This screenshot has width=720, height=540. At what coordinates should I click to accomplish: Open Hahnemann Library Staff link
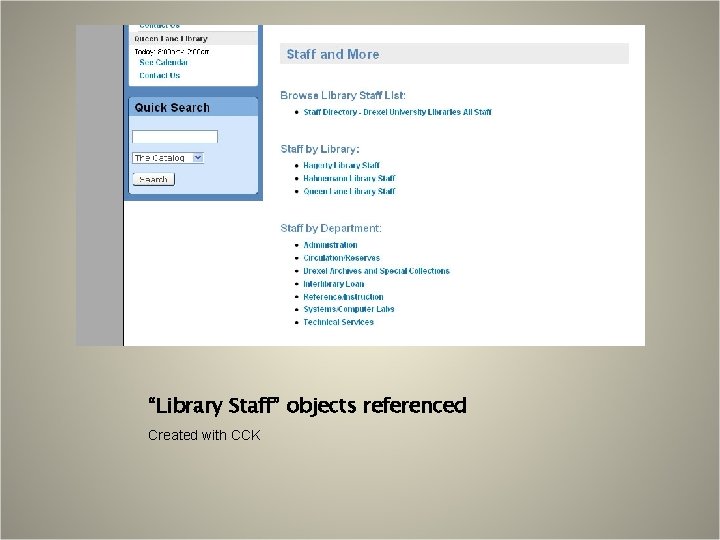point(349,178)
